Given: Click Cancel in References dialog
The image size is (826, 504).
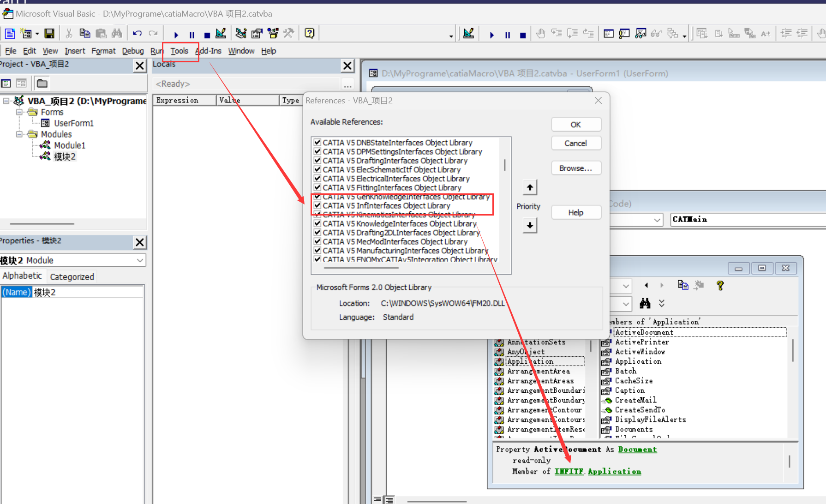Looking at the screenshot, I should coord(576,144).
